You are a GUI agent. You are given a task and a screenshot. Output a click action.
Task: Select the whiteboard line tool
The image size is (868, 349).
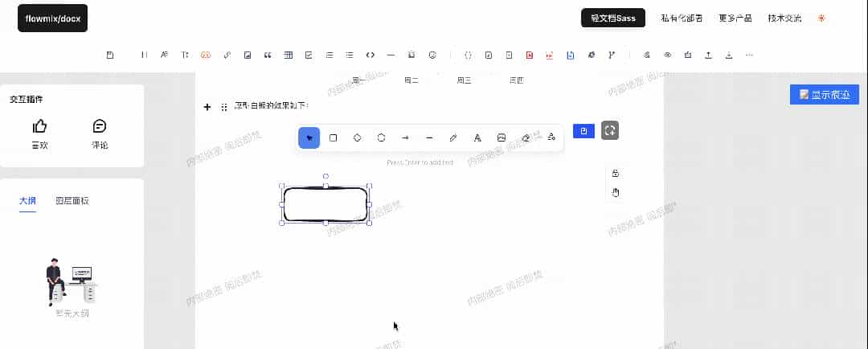[x=429, y=138]
